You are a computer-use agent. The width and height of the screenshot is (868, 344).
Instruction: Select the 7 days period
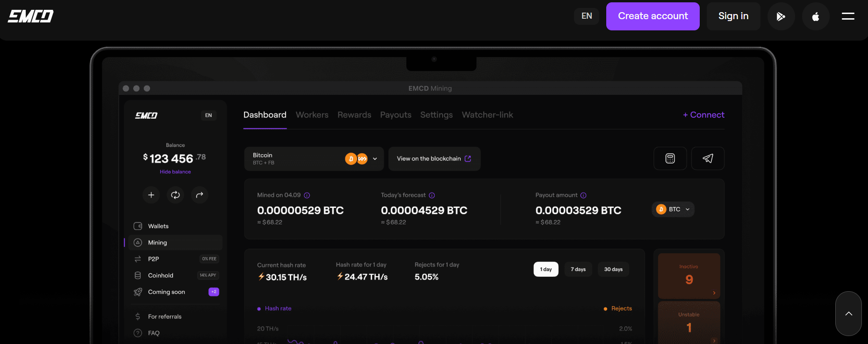click(x=578, y=269)
